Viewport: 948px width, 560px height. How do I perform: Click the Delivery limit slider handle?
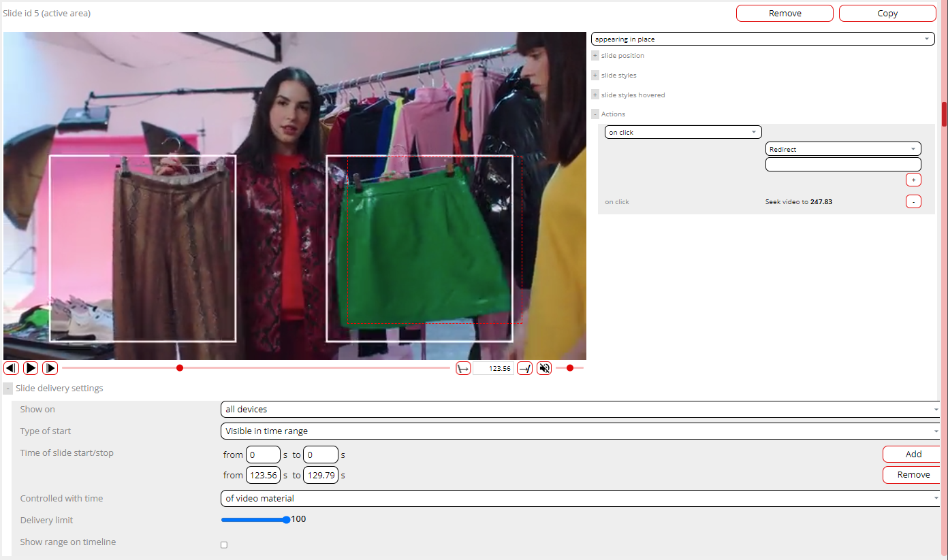[286, 520]
